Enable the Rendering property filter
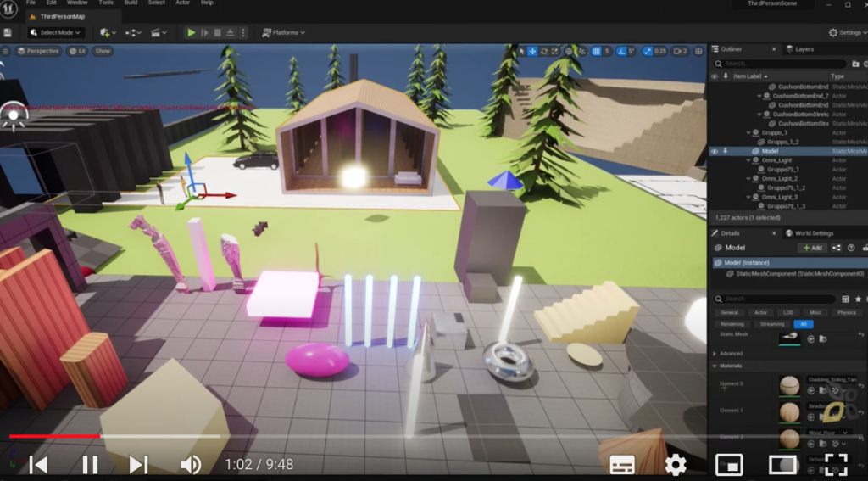Image resolution: width=868 pixels, height=481 pixels. click(732, 324)
